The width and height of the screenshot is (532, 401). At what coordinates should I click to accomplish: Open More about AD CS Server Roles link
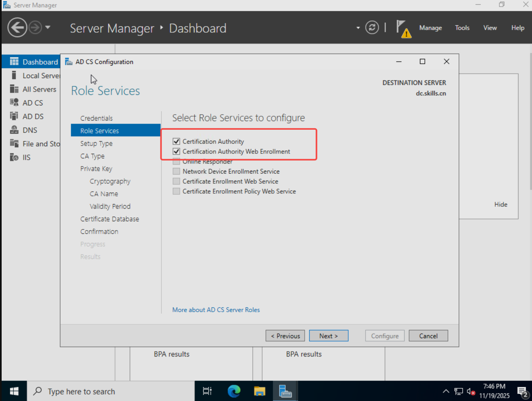(x=216, y=310)
